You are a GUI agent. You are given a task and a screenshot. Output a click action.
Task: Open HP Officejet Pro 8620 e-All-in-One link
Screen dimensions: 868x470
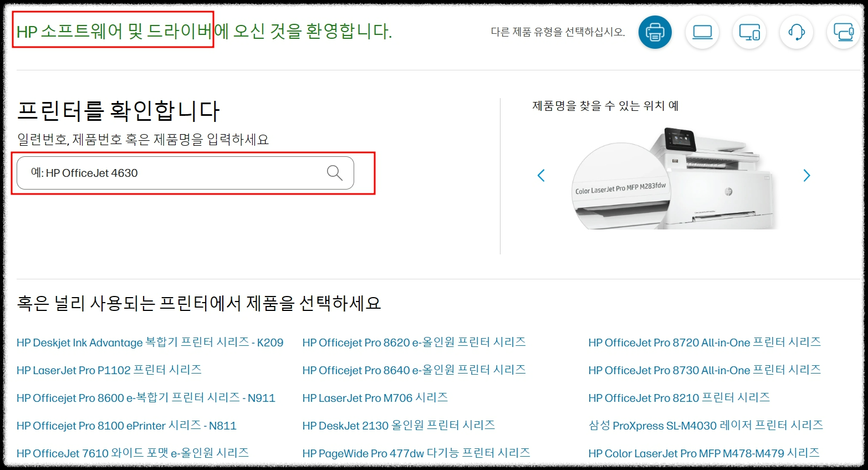pos(414,343)
